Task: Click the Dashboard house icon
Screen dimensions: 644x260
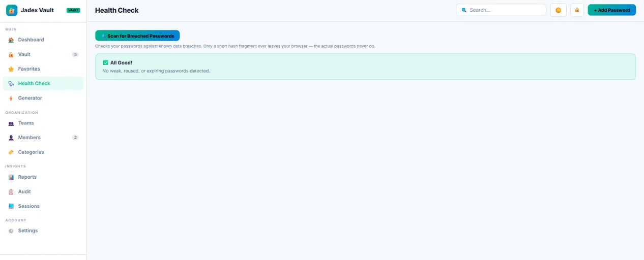Action: (11, 40)
